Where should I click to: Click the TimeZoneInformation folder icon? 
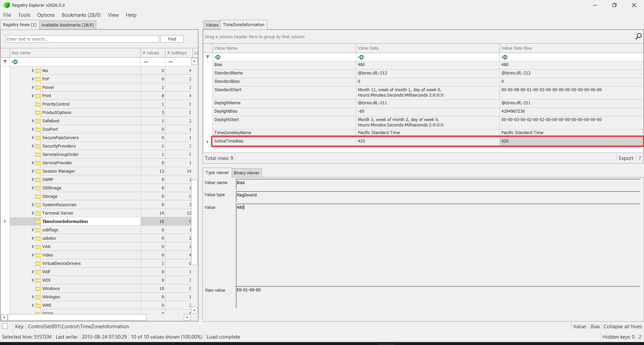pyautogui.click(x=38, y=222)
